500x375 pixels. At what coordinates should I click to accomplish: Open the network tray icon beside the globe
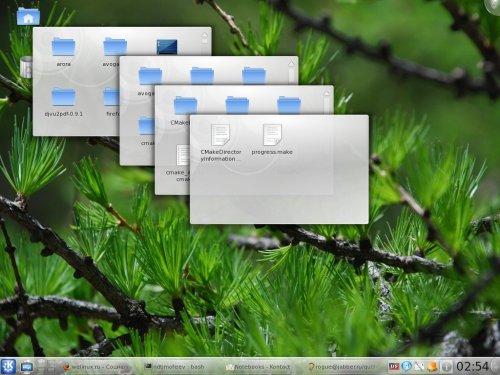point(419,367)
